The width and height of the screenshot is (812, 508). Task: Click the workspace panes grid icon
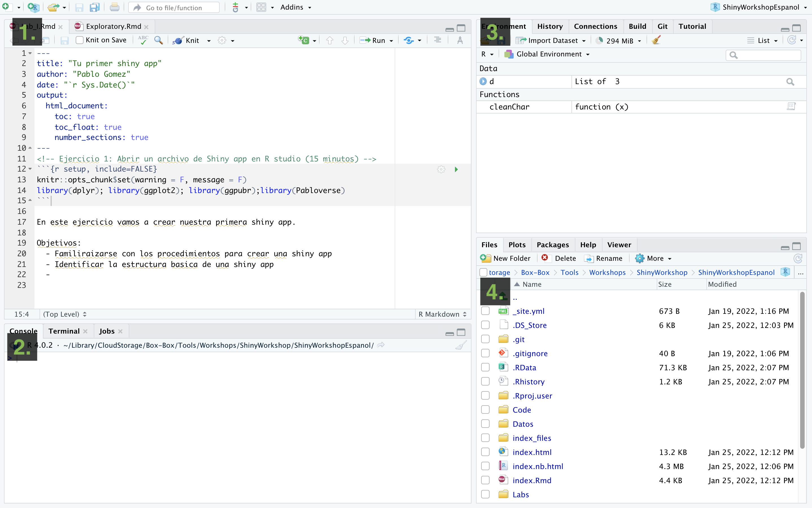[x=261, y=7]
